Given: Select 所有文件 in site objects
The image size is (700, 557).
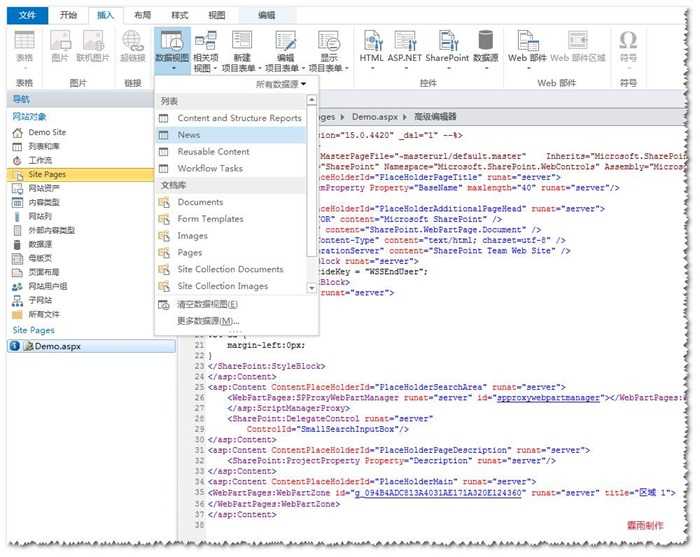Looking at the screenshot, I should click(44, 314).
